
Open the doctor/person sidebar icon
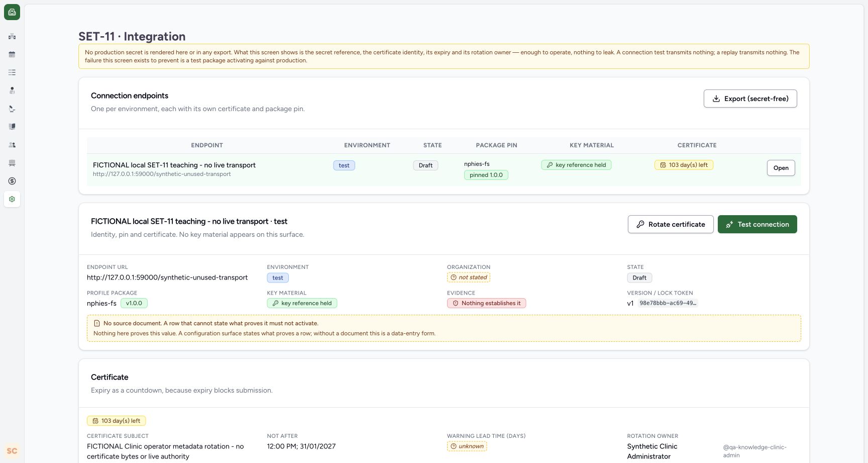[x=12, y=90]
